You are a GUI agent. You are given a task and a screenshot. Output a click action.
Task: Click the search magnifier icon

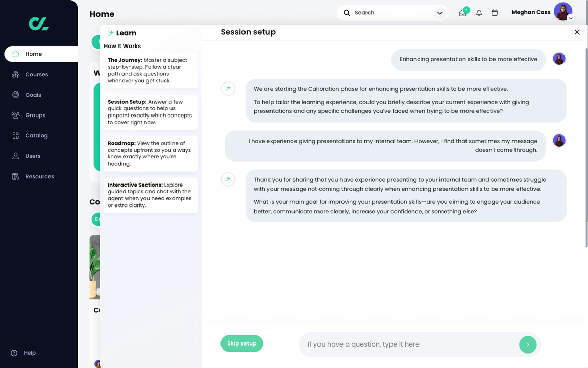347,12
